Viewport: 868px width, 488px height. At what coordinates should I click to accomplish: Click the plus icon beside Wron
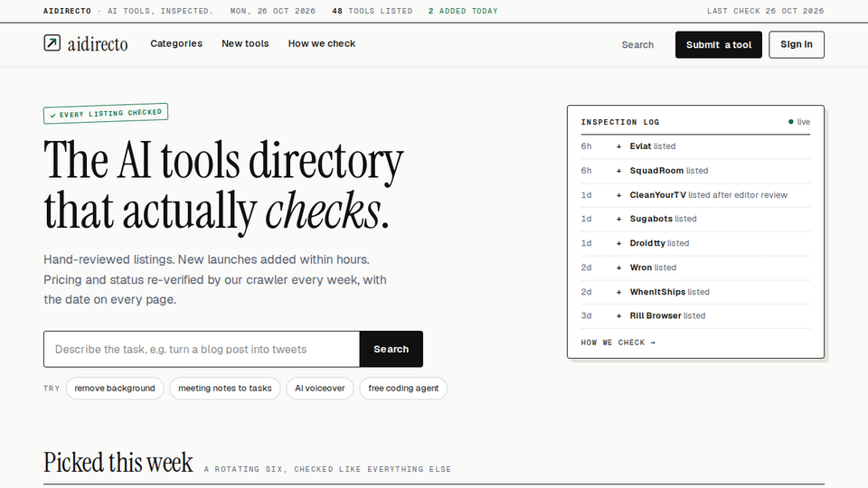pos(618,267)
